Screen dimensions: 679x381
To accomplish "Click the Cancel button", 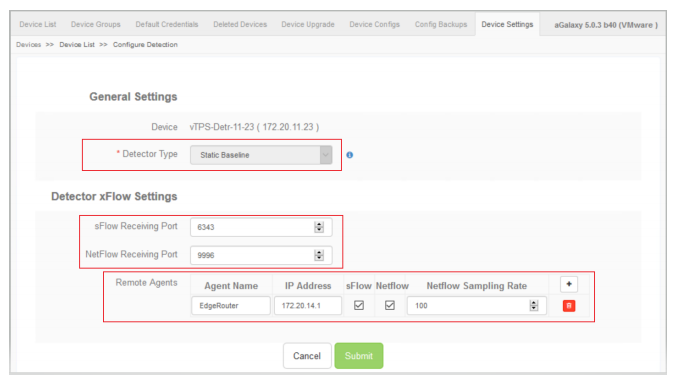I will pyautogui.click(x=307, y=356).
